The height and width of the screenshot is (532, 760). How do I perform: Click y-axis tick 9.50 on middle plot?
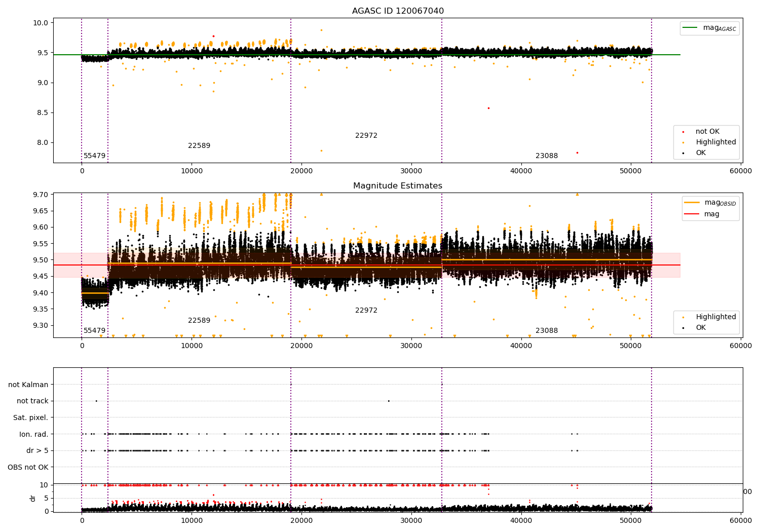click(x=41, y=260)
